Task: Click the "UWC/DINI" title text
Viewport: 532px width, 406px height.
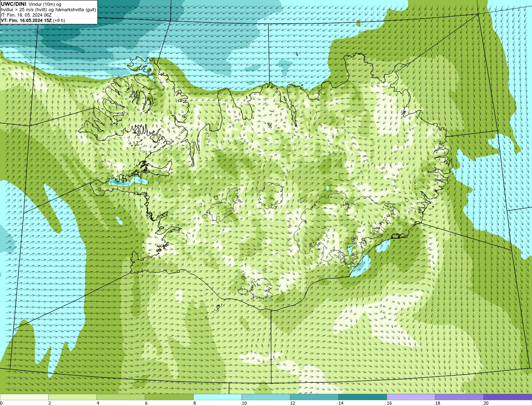Action: click(x=14, y=4)
